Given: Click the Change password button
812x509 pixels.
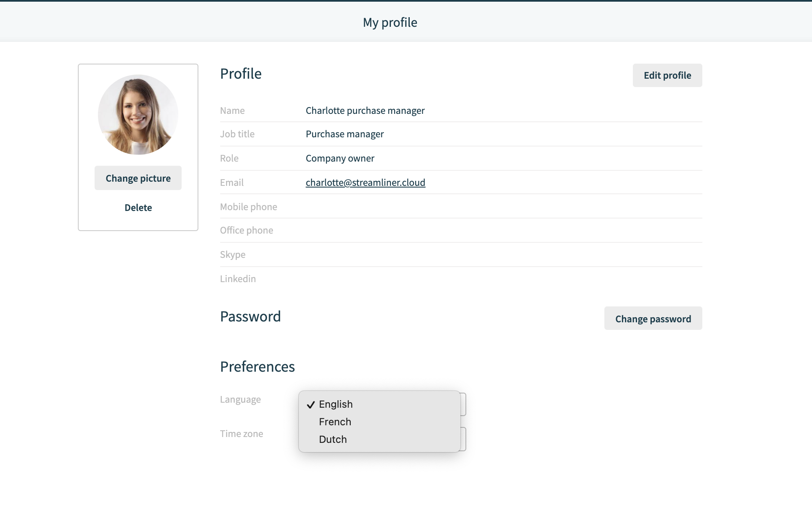Looking at the screenshot, I should (x=653, y=319).
